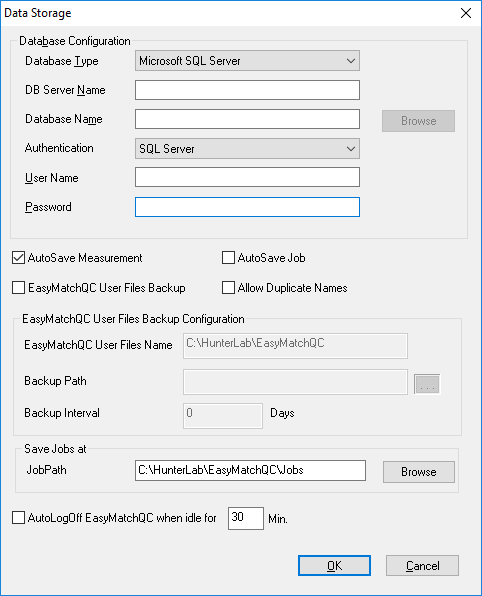
Task: Select the User Name input field
Action: click(247, 178)
